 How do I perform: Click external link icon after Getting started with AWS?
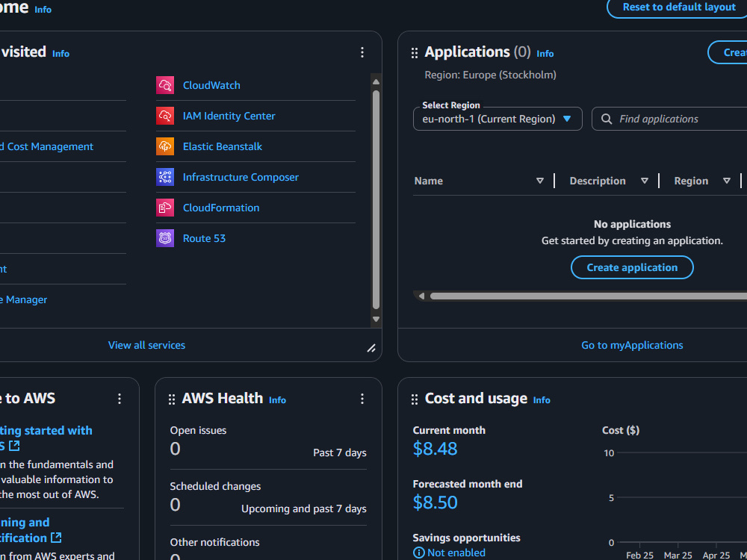[x=15, y=447]
